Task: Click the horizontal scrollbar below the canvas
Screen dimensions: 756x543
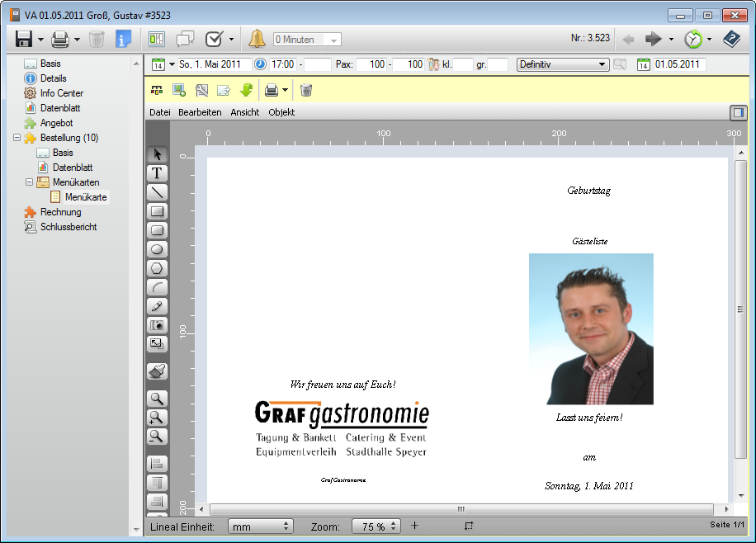Action: pyautogui.click(x=461, y=509)
